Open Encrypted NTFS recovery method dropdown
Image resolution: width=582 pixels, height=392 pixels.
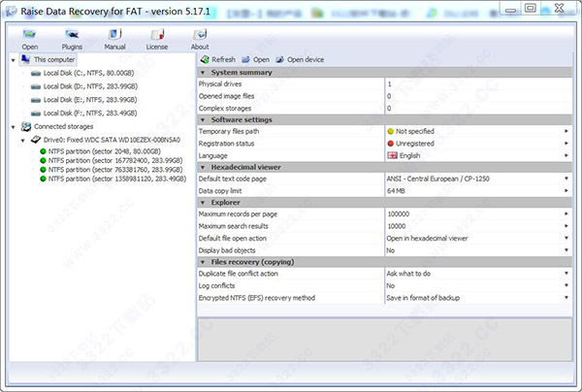point(566,298)
